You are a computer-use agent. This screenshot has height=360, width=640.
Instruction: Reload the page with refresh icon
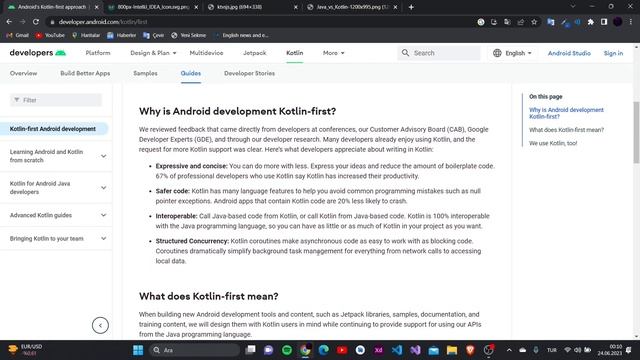(36, 22)
